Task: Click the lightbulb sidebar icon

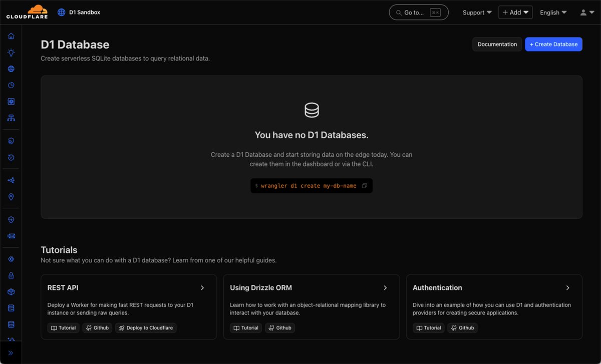Action: point(11,53)
